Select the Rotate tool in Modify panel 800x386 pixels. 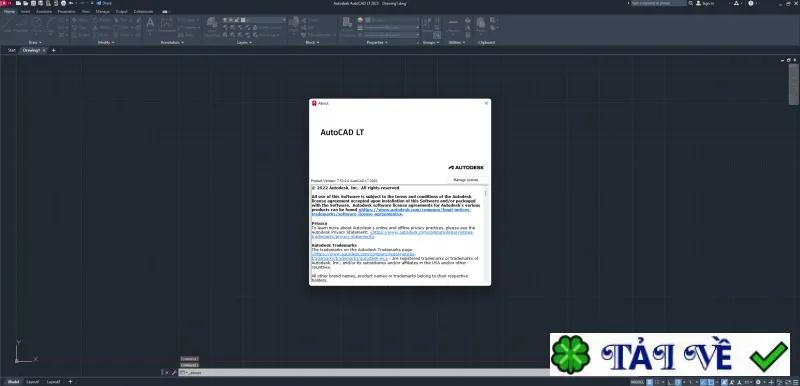pos(102,20)
